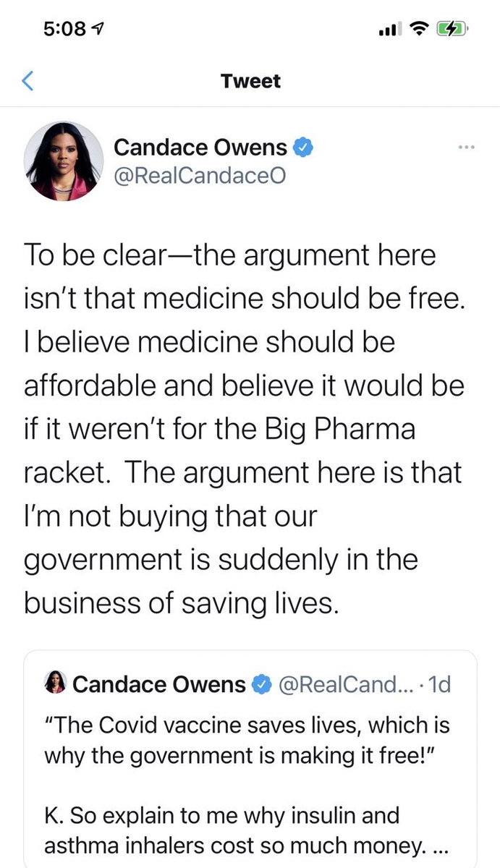
Task: Tap the verified badge beside the author name
Action: point(302,148)
